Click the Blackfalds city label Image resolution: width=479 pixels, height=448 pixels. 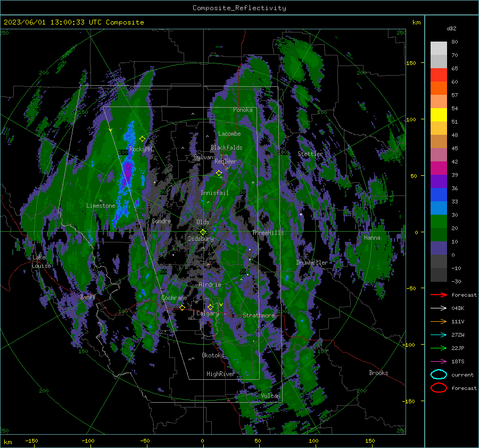click(x=226, y=148)
